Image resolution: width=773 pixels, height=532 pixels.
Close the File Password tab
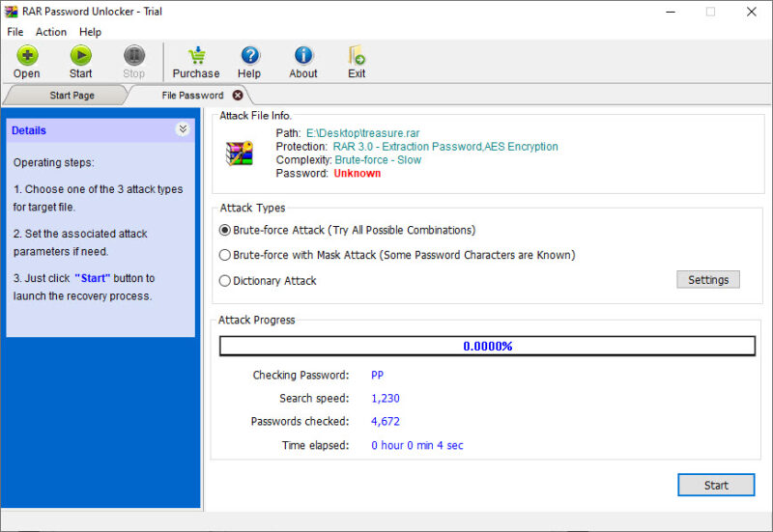(238, 95)
